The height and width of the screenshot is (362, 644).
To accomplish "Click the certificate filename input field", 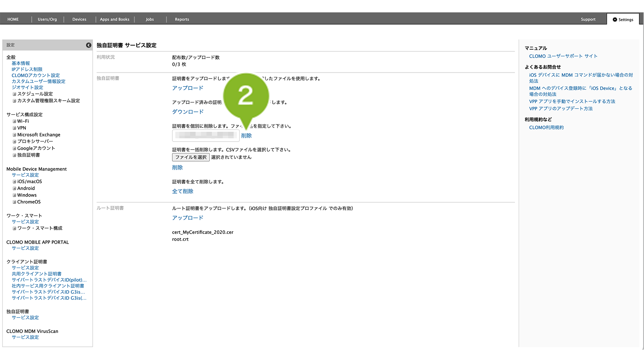I will coord(205,135).
